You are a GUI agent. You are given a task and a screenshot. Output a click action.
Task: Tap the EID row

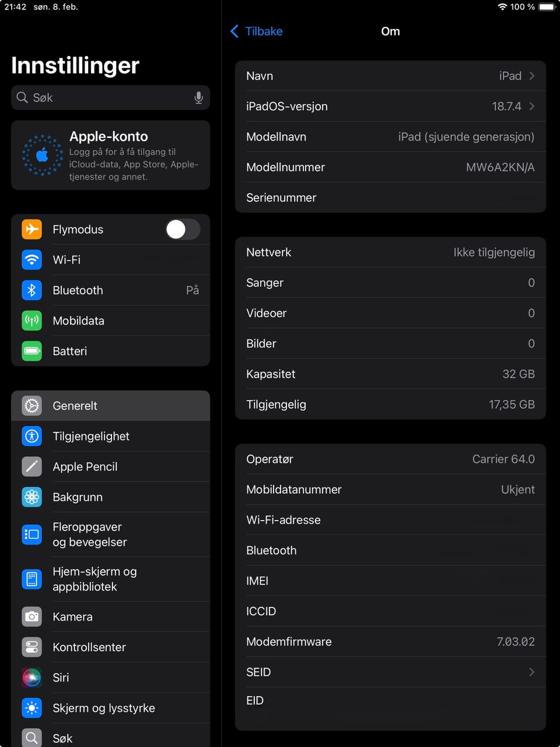(390, 708)
